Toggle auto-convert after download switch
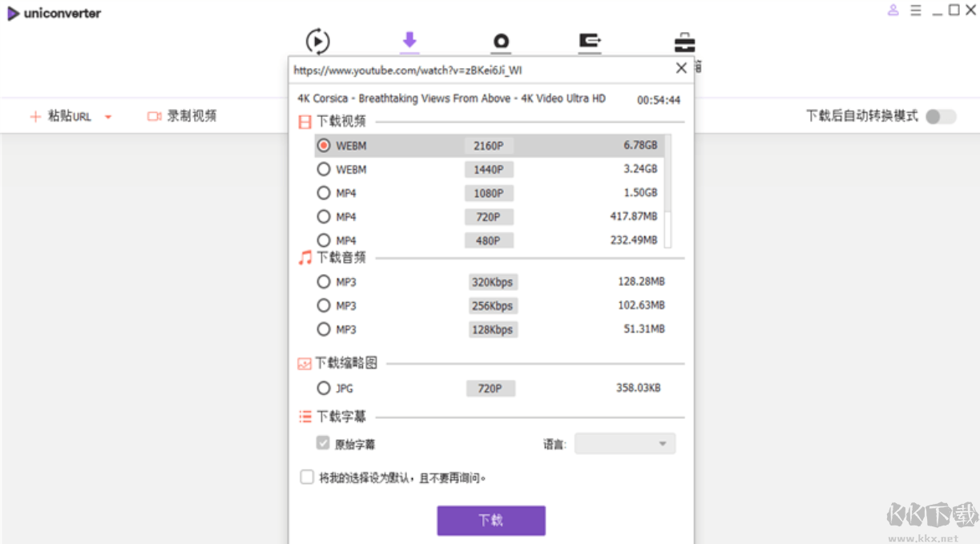Image resolution: width=980 pixels, height=544 pixels. point(941,116)
